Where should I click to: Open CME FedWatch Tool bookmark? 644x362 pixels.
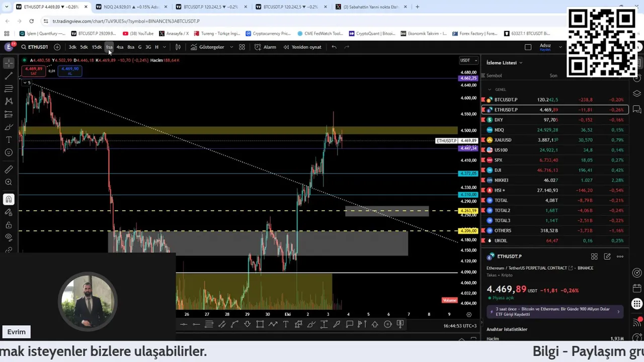320,34
